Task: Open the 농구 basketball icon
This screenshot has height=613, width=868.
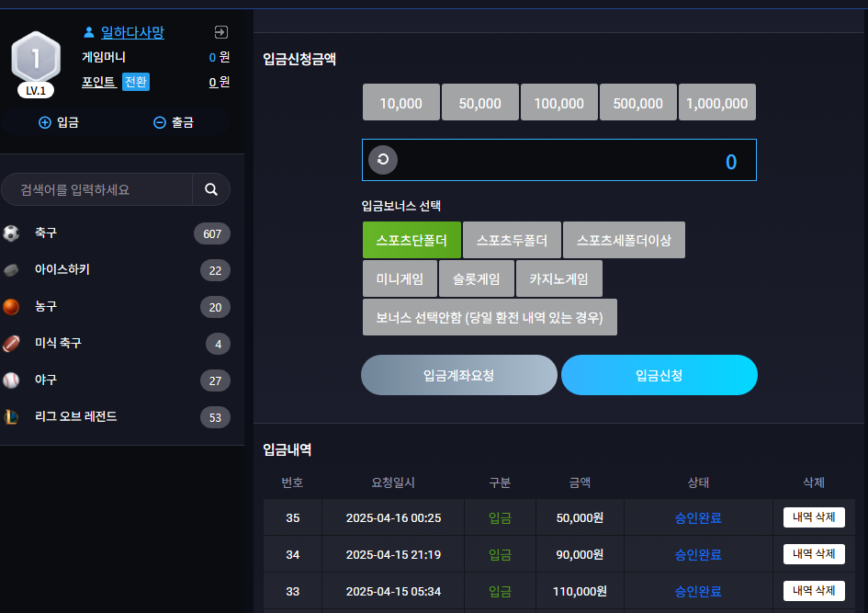Action: [x=11, y=307]
